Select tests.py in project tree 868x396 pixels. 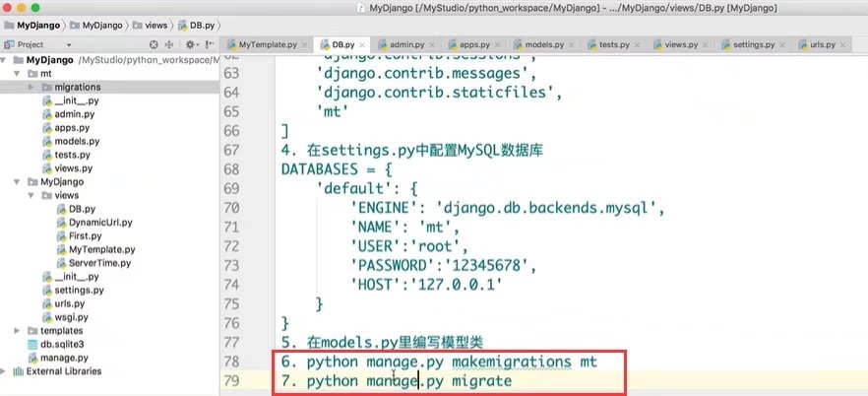click(72, 155)
